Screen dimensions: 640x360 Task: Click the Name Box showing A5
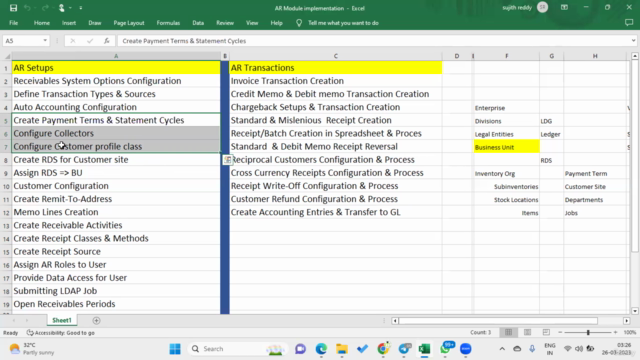pos(22,40)
